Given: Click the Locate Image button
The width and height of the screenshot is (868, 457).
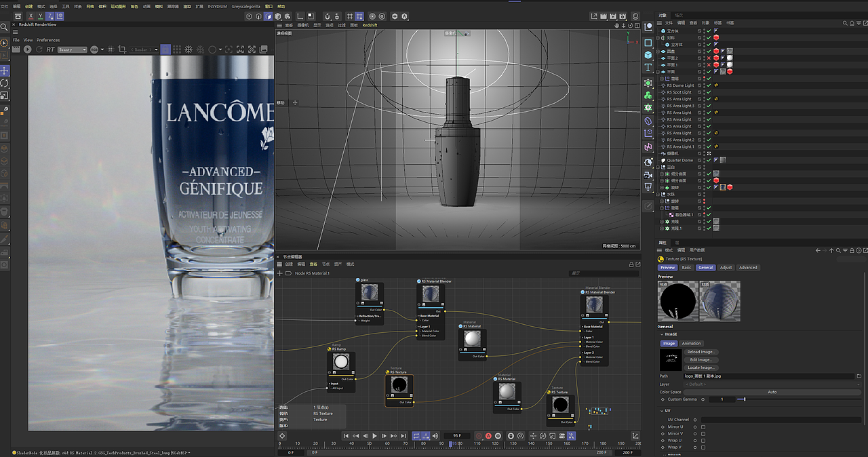Looking at the screenshot, I should tap(701, 367).
